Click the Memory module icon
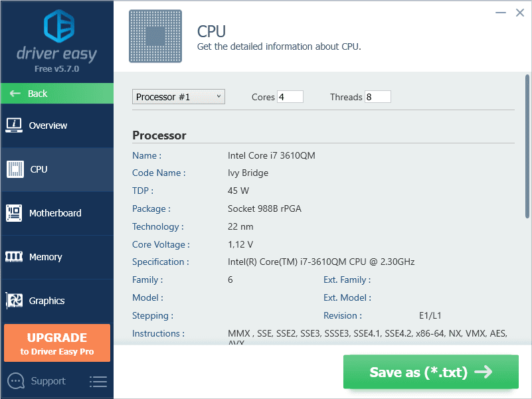The width and height of the screenshot is (532, 399). coord(15,257)
